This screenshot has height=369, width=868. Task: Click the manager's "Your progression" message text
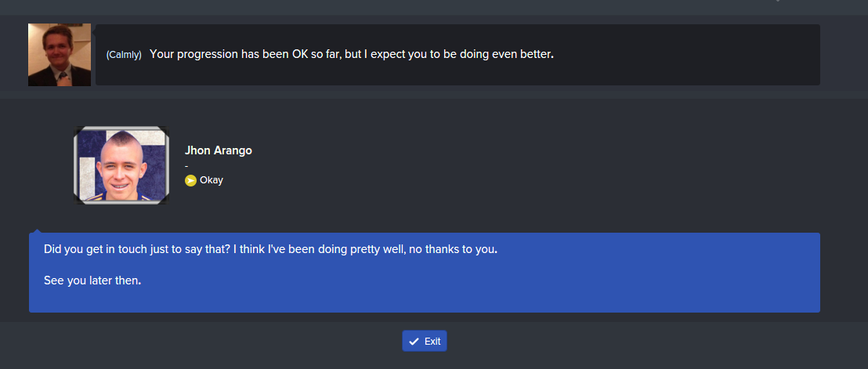351,54
